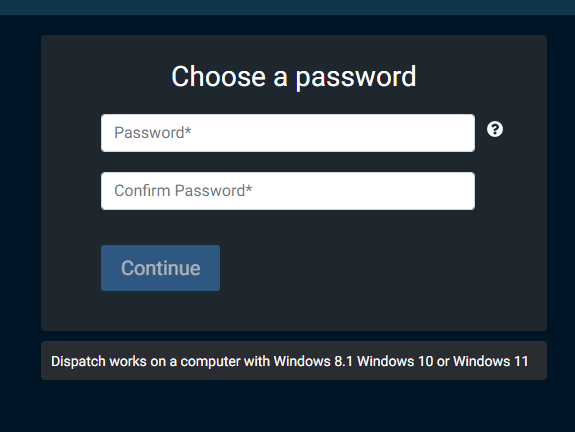Focus the Password input field
The image size is (575, 432).
coord(288,133)
